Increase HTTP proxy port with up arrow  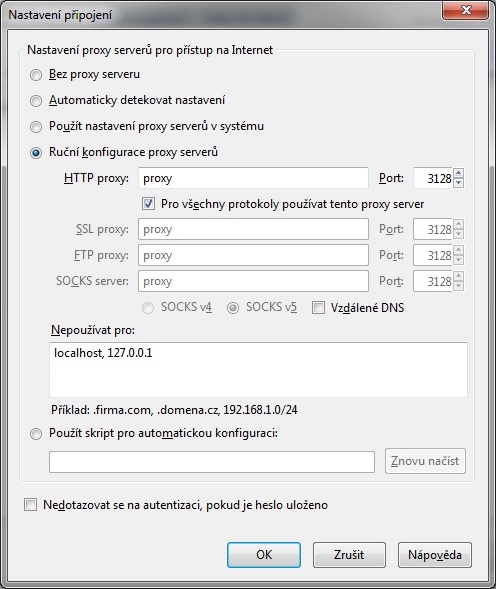(x=458, y=173)
